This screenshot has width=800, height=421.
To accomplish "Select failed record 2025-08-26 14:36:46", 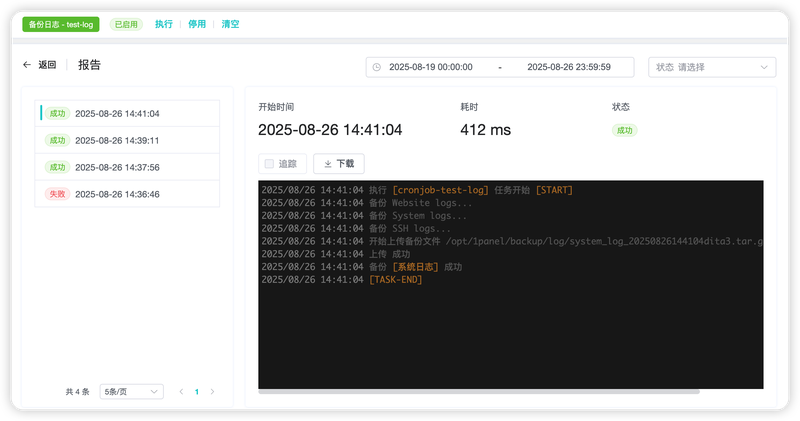I will coord(127,194).
